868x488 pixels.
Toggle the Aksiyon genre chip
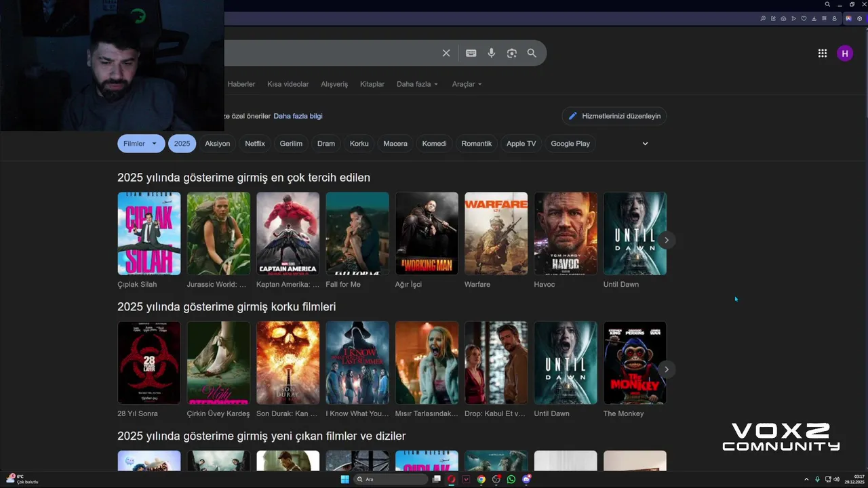(x=218, y=144)
